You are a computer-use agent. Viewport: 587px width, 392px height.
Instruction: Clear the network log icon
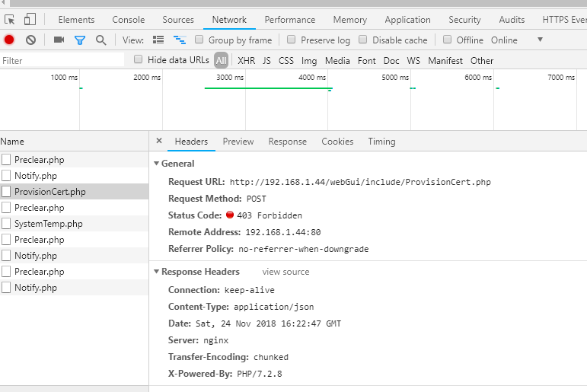click(x=30, y=40)
